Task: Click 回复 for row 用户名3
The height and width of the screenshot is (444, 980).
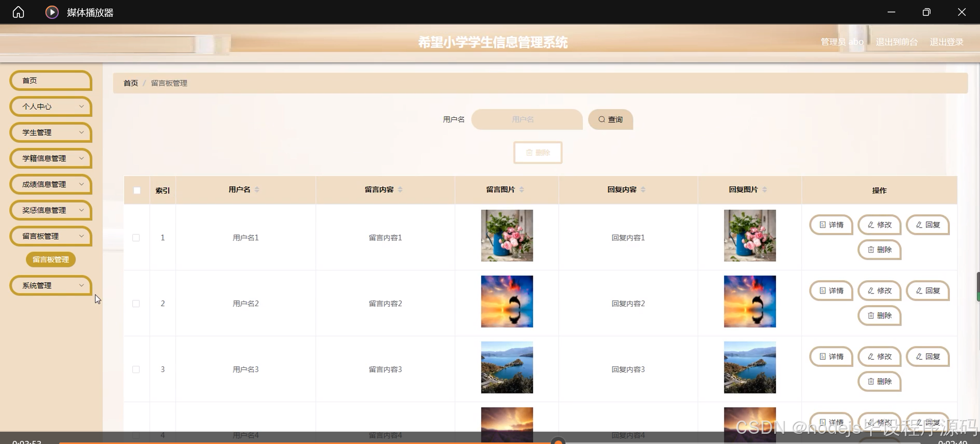Action: 927,356
